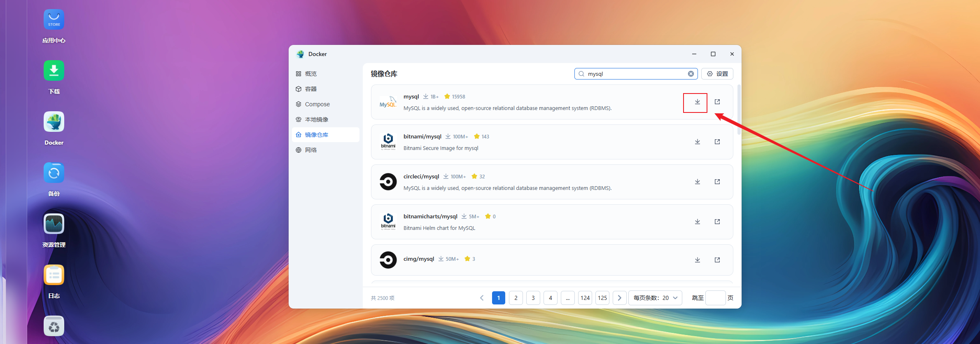Close the Docker window
Screen dimensions: 980x344
point(732,54)
